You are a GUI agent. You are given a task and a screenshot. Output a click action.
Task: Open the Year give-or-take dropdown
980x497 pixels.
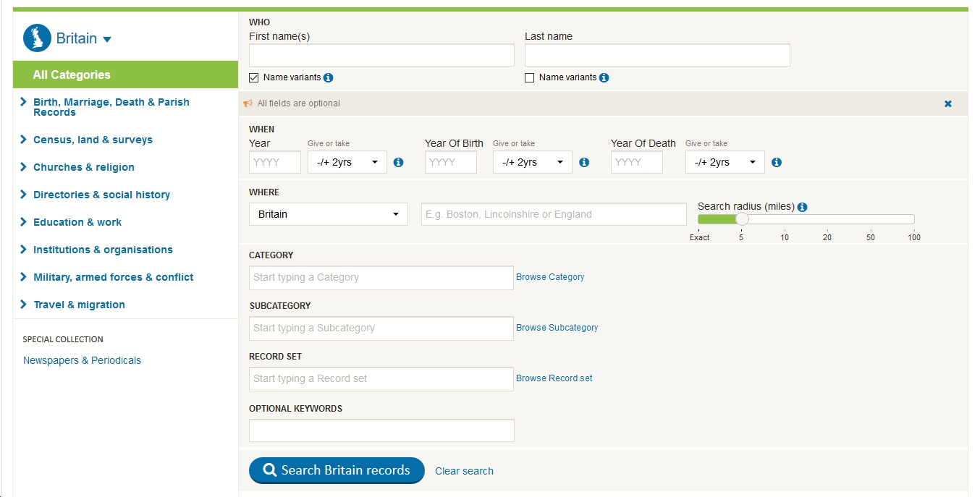(x=347, y=162)
